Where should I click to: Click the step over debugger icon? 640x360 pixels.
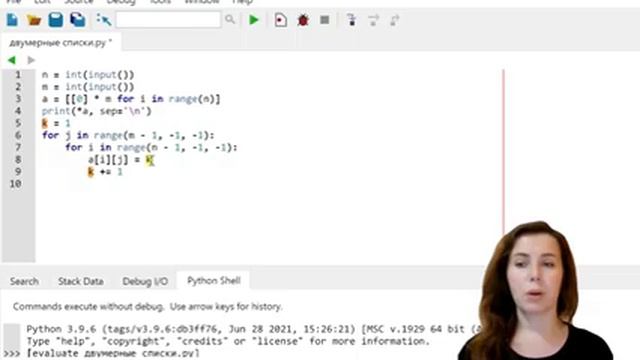373,20
